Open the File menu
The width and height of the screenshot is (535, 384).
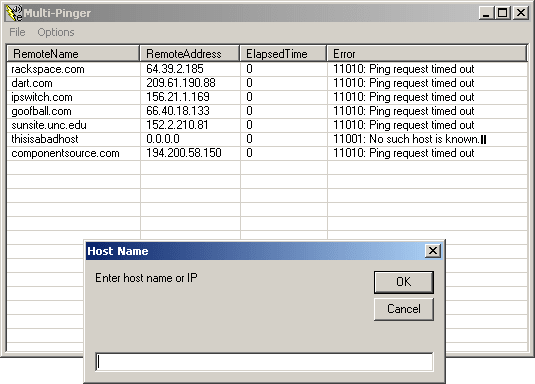pos(17,32)
